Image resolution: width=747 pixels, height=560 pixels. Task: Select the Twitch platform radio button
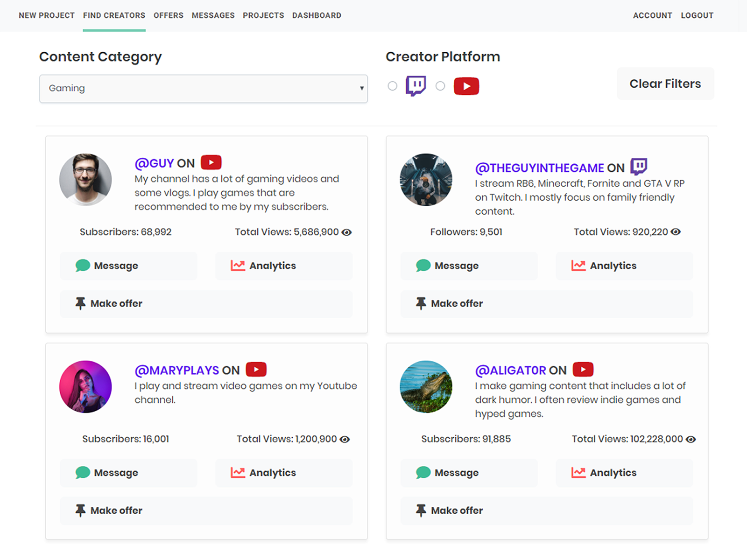tap(393, 86)
